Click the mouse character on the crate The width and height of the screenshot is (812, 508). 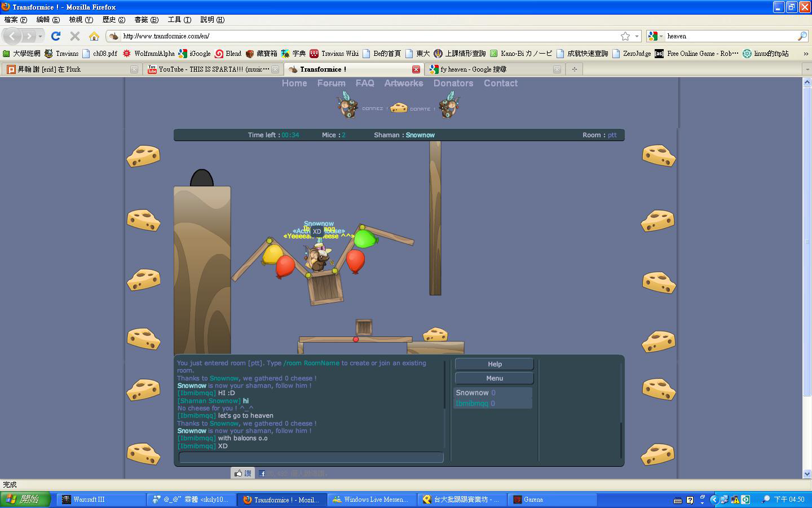(319, 259)
